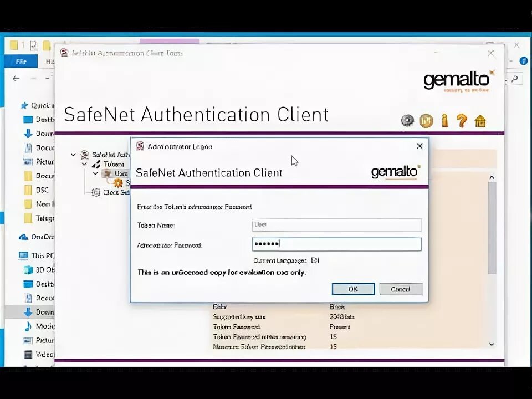
Task: Minimize the SafeNet Authentication Client Tools window
Action: (437, 53)
